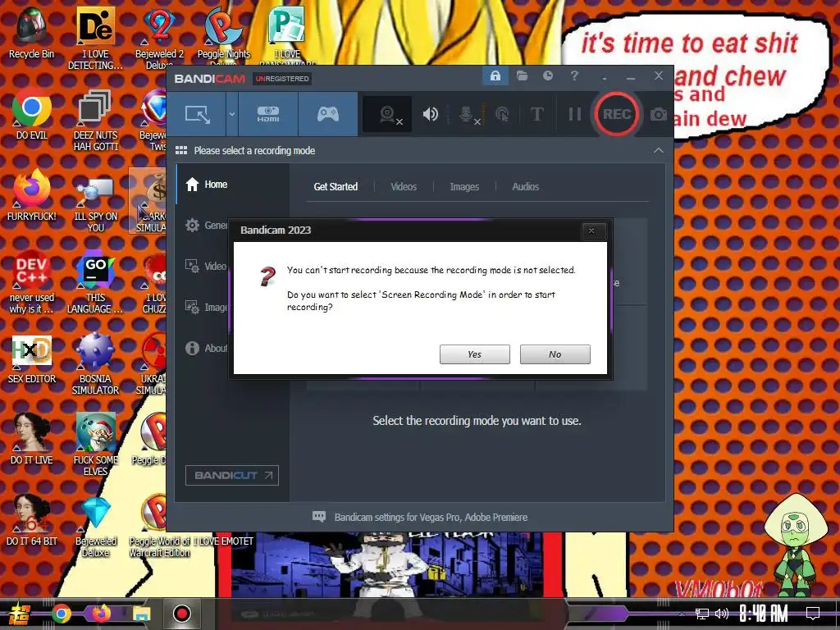Toggle the microphone icon

468,114
